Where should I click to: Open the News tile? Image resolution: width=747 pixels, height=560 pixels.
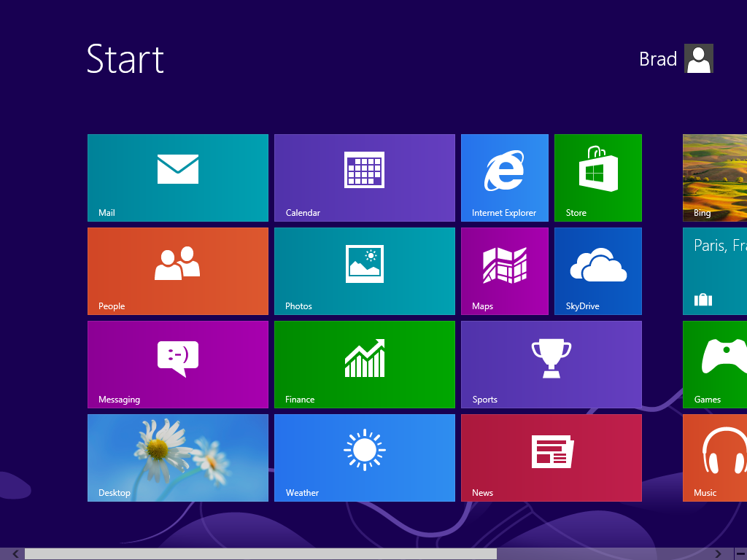[551, 458]
